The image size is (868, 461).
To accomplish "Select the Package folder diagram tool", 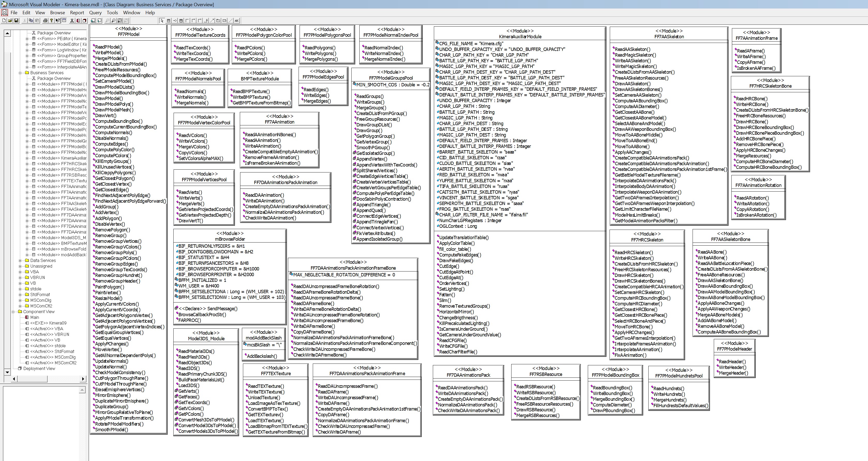I will pos(218,20).
